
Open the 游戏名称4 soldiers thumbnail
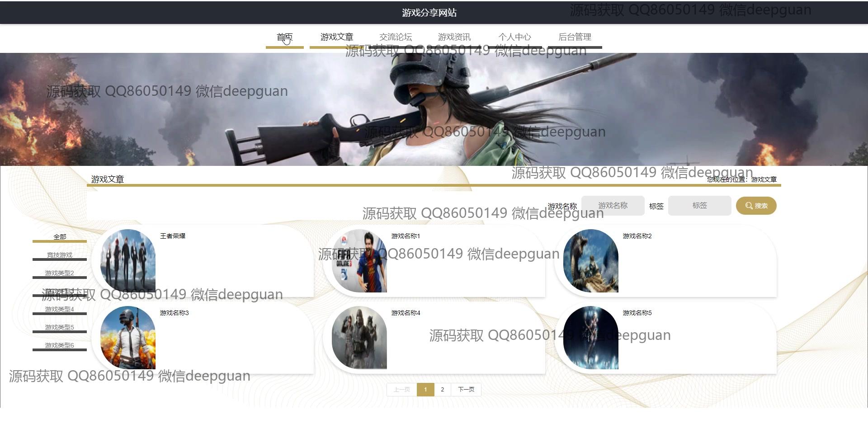tap(359, 338)
